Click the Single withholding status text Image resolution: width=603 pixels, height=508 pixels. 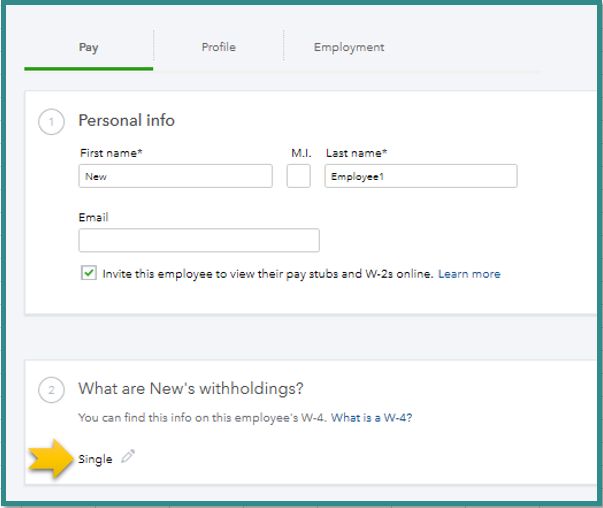point(95,459)
